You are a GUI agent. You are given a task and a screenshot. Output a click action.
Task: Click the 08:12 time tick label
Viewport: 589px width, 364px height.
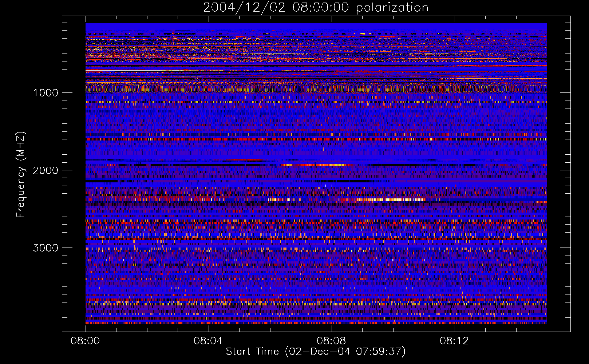[454, 341]
